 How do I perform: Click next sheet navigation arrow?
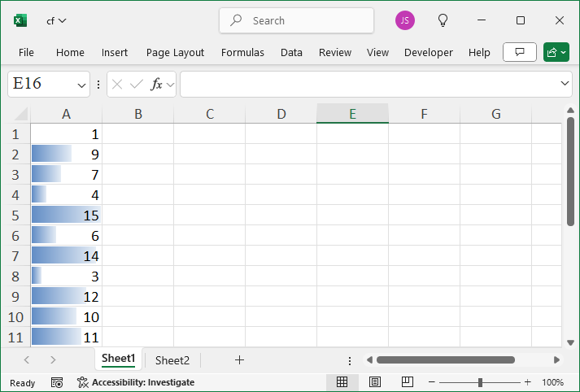(x=53, y=359)
